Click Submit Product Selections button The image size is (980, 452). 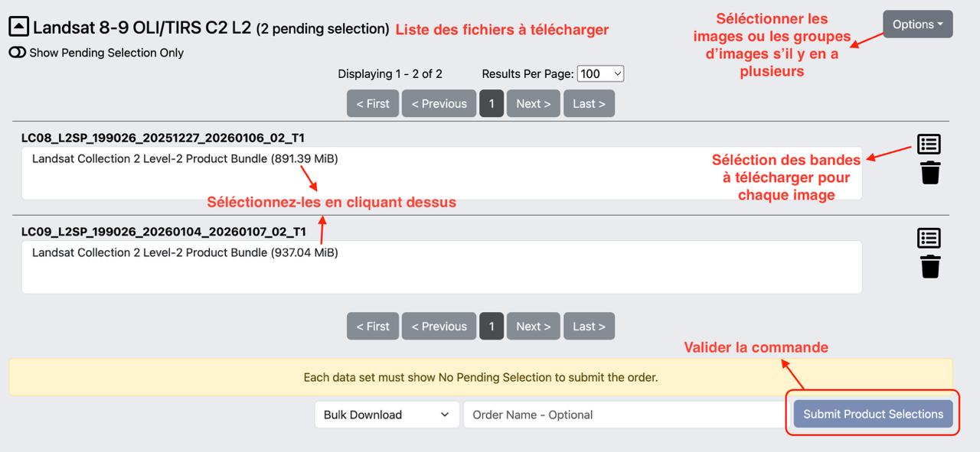[873, 414]
